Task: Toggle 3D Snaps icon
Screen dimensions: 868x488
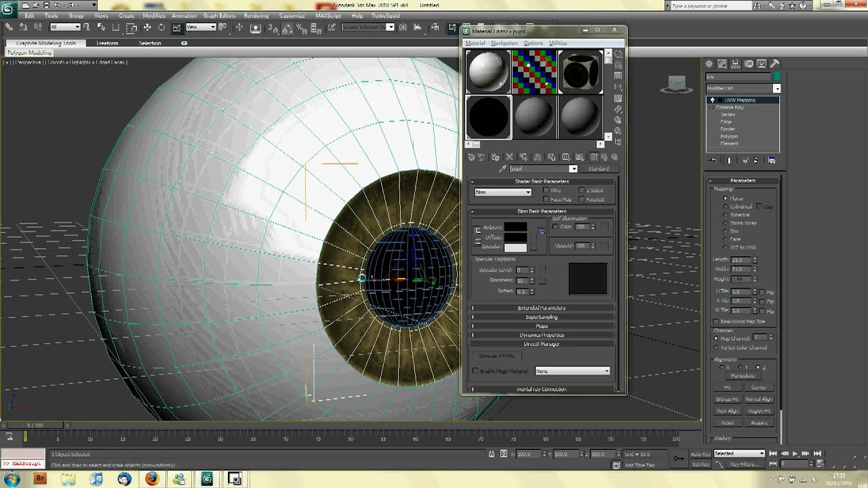Action: (272, 28)
